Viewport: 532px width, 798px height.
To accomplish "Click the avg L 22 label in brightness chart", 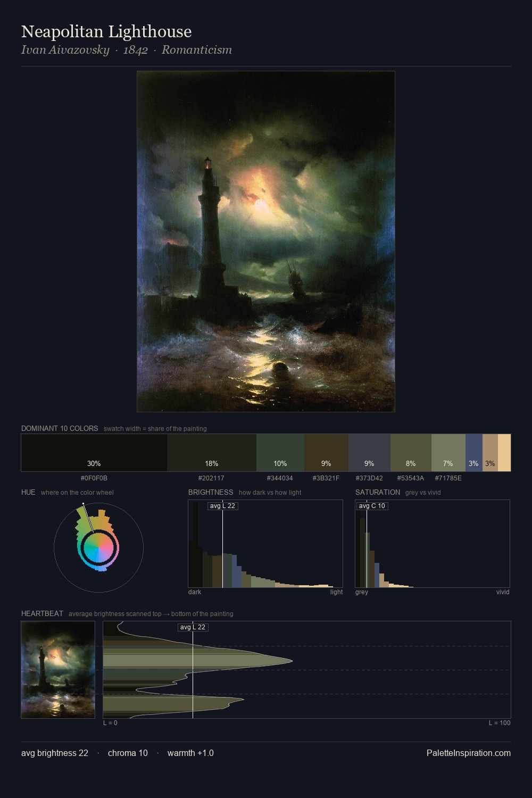I will tap(222, 506).
